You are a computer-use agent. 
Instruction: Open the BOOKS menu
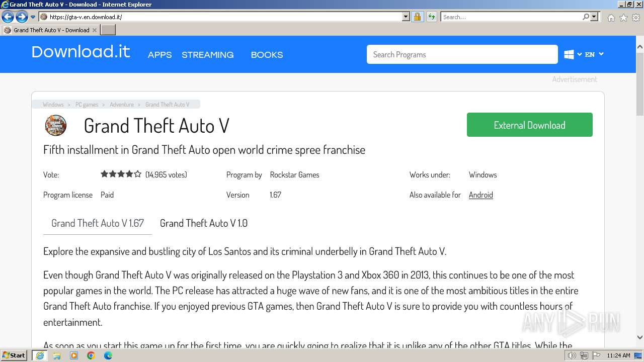[x=267, y=55]
